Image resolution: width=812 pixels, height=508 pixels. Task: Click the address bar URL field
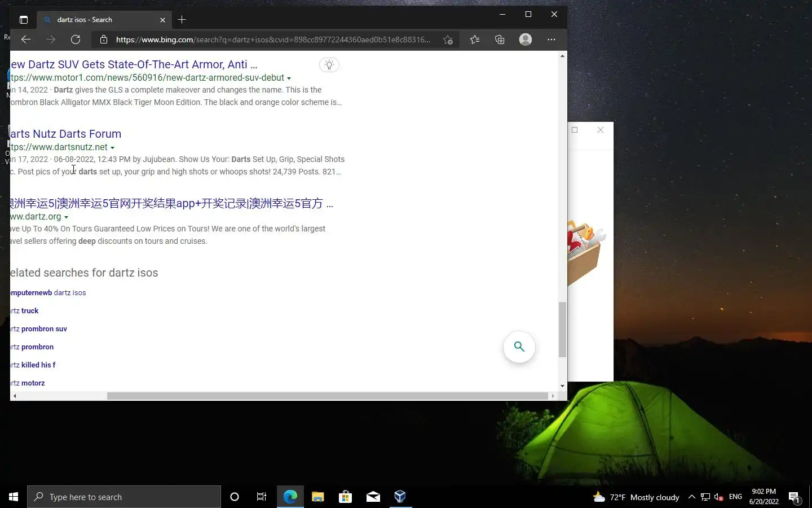[273, 40]
